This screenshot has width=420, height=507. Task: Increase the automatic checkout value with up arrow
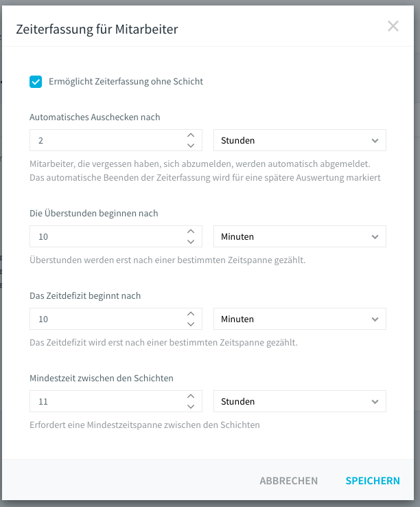pos(191,135)
